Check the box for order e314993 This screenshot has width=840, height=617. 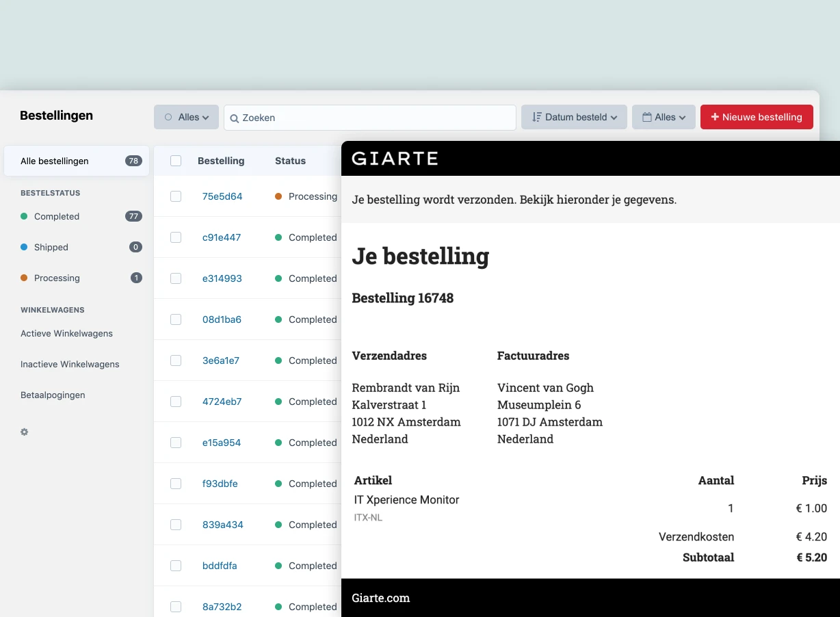point(176,278)
